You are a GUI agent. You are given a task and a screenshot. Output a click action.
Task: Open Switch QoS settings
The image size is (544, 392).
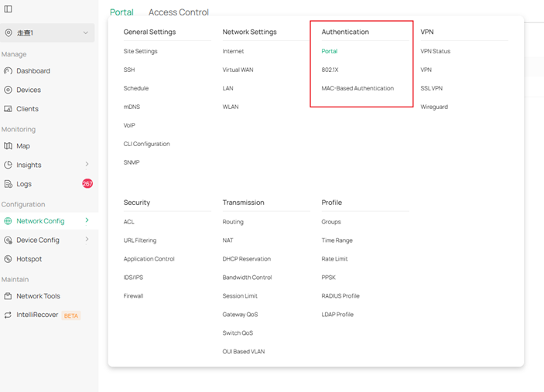click(238, 333)
